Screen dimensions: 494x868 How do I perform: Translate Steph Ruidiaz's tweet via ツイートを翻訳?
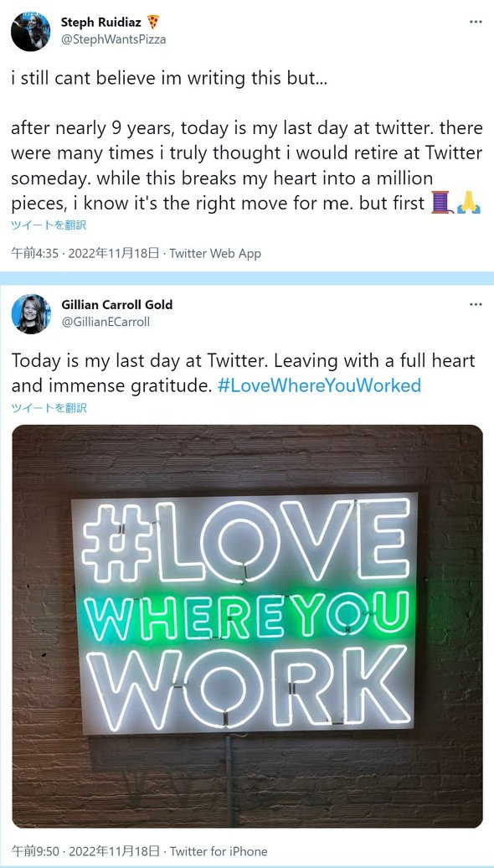49,225
